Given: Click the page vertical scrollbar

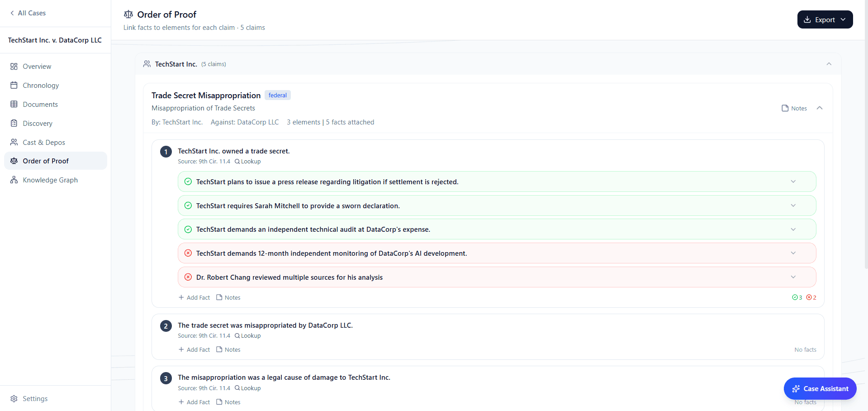Looking at the screenshot, I should pyautogui.click(x=865, y=136).
